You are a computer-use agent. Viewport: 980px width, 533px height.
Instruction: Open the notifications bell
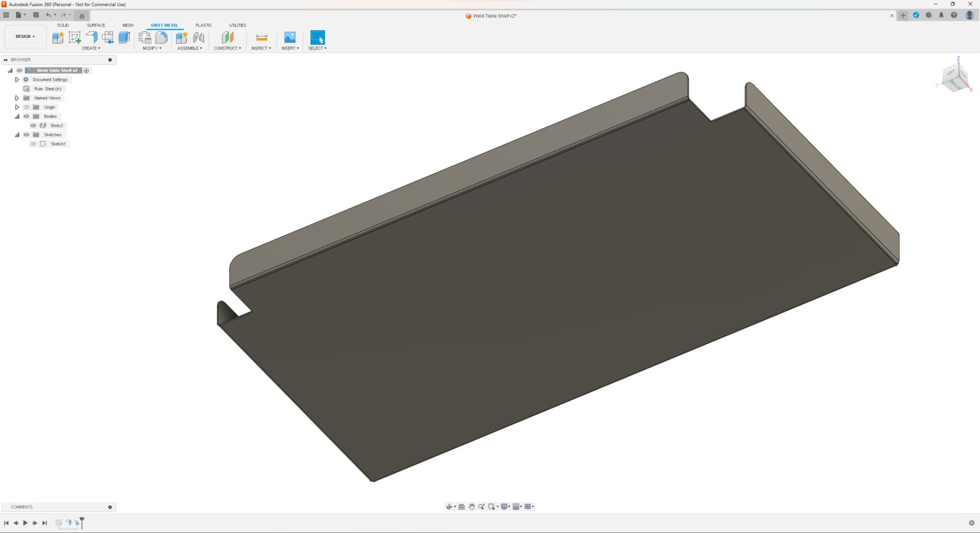click(941, 15)
